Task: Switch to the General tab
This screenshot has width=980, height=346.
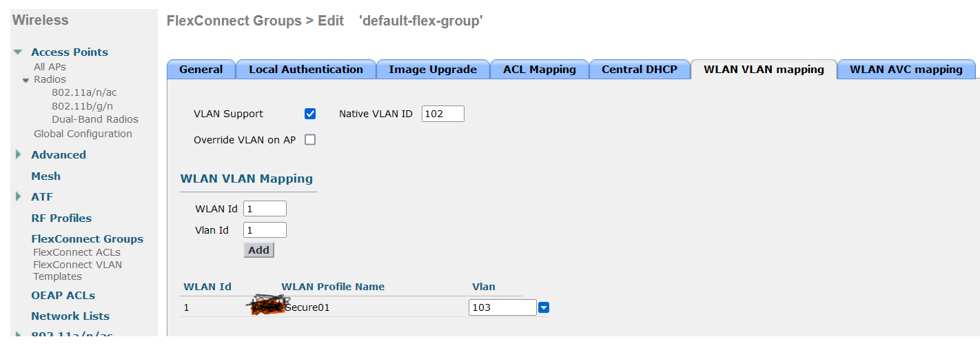Action: pos(201,69)
